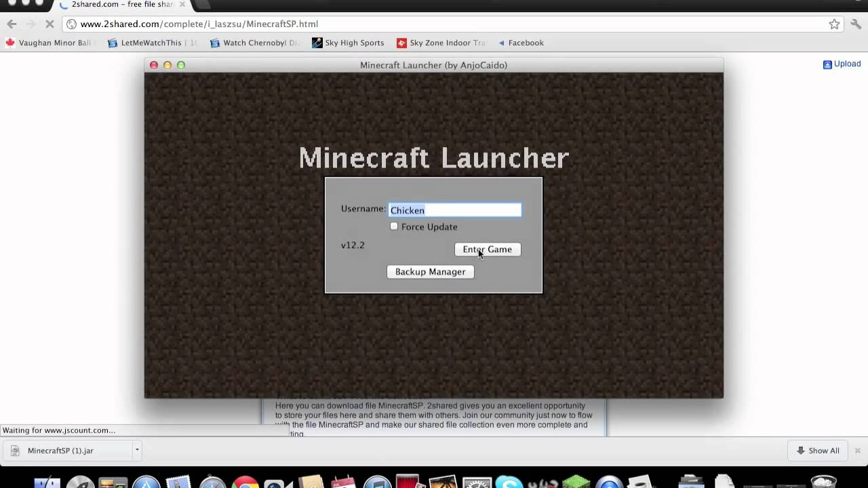Open the Sky Zone Indoor bookmark

441,43
